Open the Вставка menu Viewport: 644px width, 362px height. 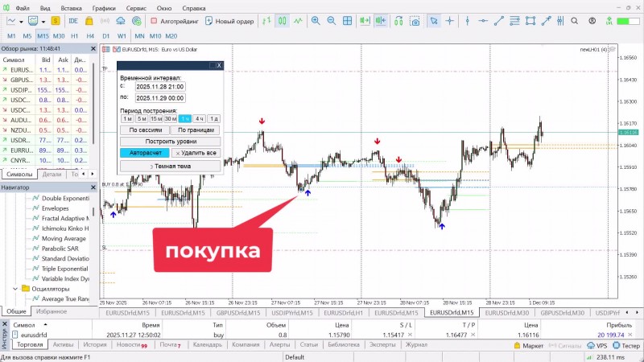click(x=71, y=8)
